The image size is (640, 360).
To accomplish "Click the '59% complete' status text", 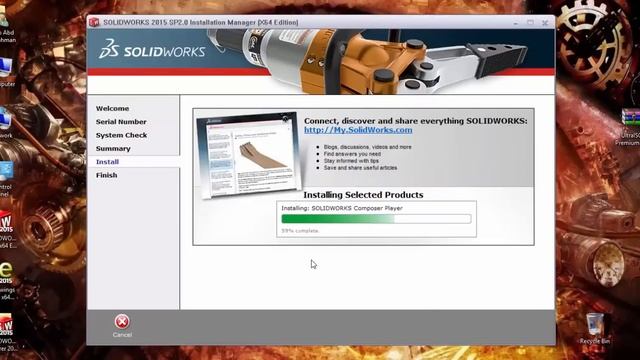I will (300, 231).
